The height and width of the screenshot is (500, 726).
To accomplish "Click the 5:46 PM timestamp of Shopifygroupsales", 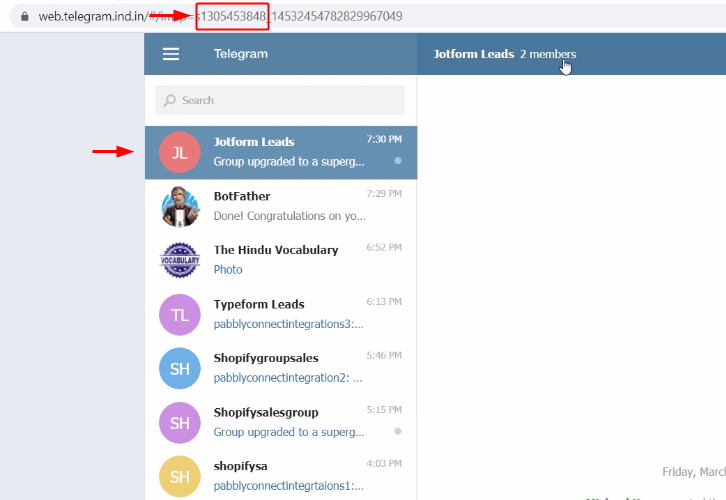I will coord(384,356).
